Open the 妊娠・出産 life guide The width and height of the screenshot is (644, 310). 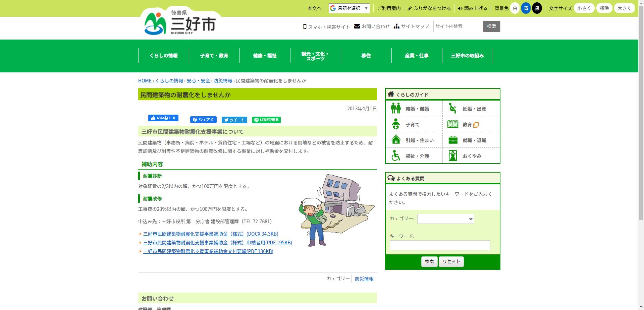pyautogui.click(x=453, y=108)
